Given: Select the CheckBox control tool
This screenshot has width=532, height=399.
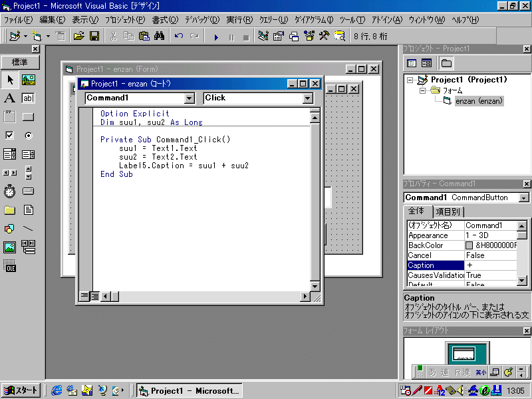Looking at the screenshot, I should [x=10, y=136].
